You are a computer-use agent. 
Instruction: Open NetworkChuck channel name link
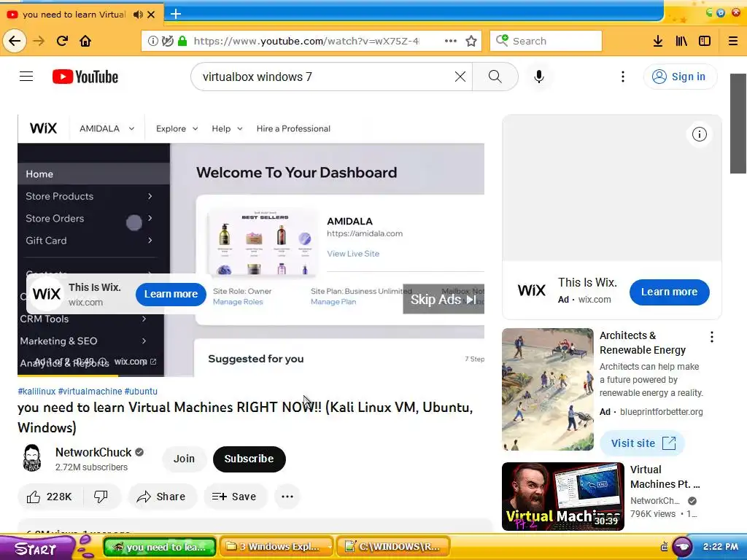[x=93, y=452]
